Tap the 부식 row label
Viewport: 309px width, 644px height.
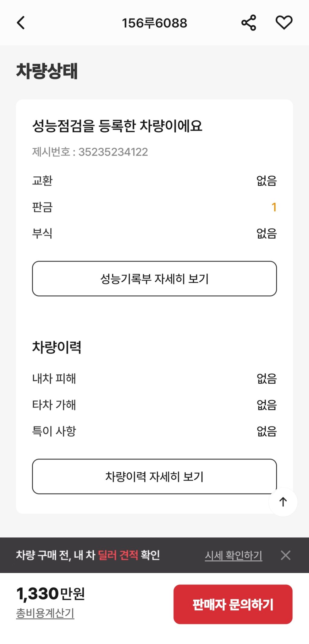(42, 233)
